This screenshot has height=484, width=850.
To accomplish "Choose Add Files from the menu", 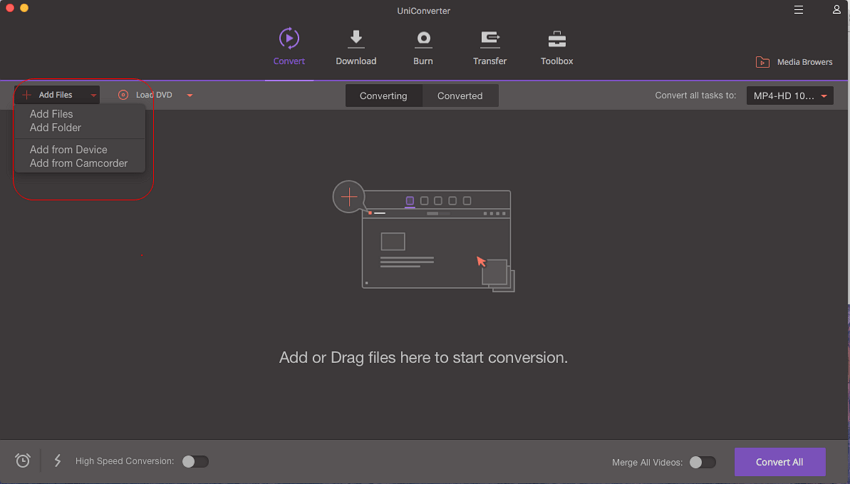I will (51, 114).
